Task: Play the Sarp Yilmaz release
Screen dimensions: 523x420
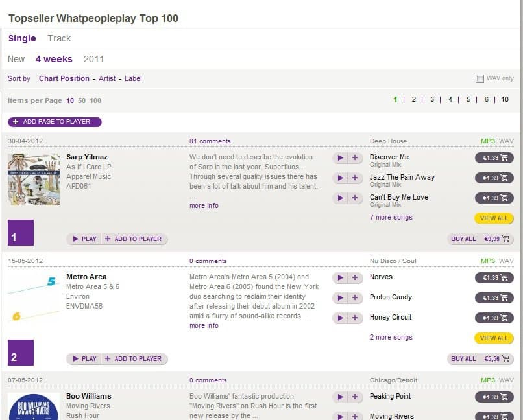Action: (x=84, y=239)
